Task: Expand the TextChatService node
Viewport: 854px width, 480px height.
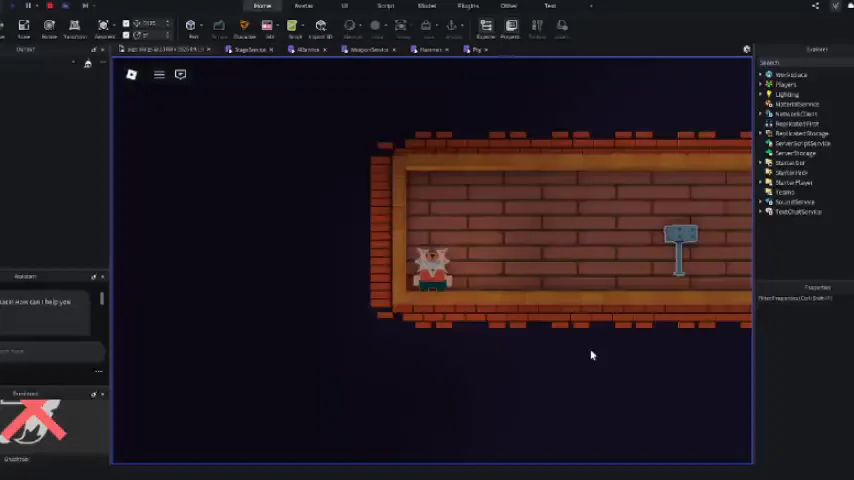Action: tap(761, 212)
